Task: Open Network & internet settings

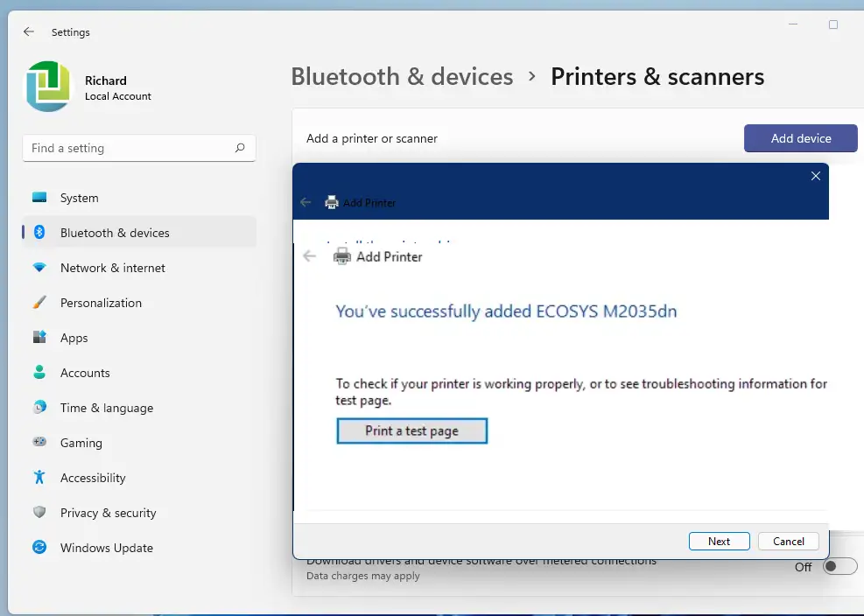Action: tap(139, 268)
